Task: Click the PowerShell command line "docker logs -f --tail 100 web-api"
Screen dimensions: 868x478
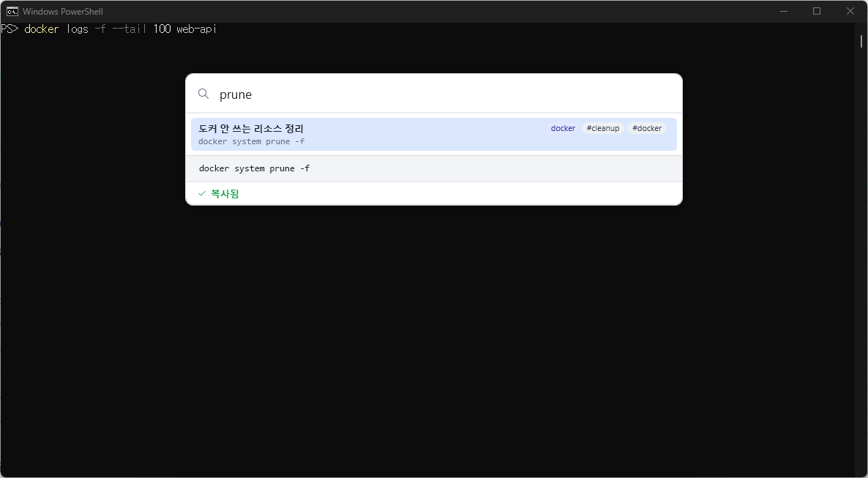Action: pos(120,29)
